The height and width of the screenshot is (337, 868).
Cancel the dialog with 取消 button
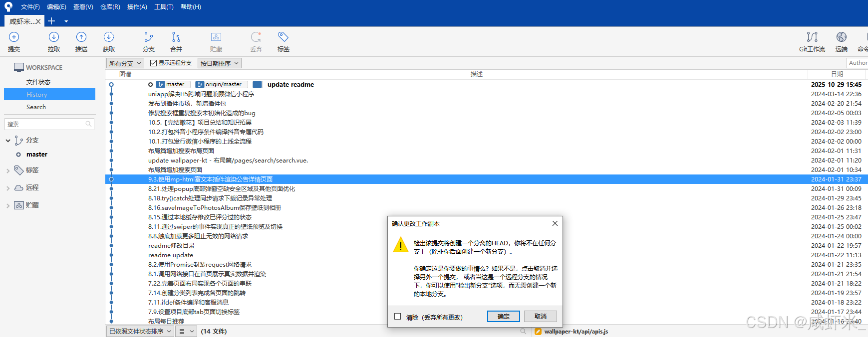coord(541,317)
